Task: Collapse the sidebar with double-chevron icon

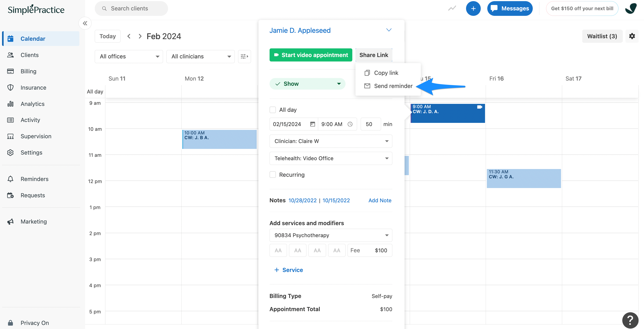Action: (x=85, y=23)
